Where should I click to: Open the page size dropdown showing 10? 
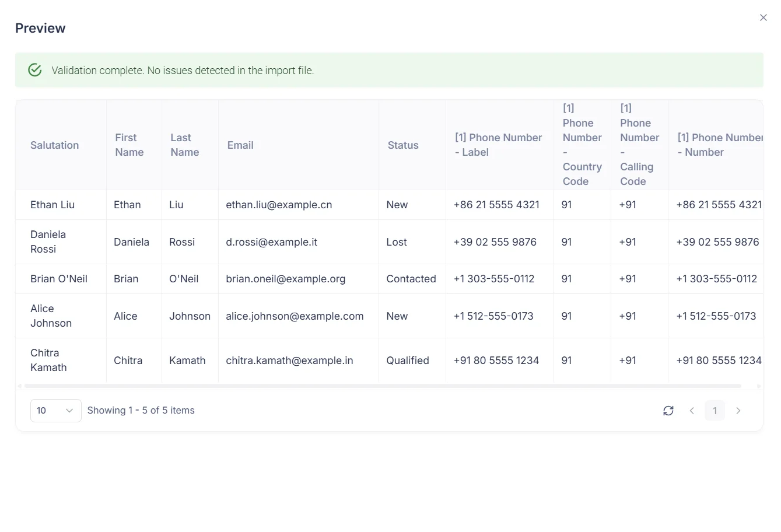tap(55, 411)
